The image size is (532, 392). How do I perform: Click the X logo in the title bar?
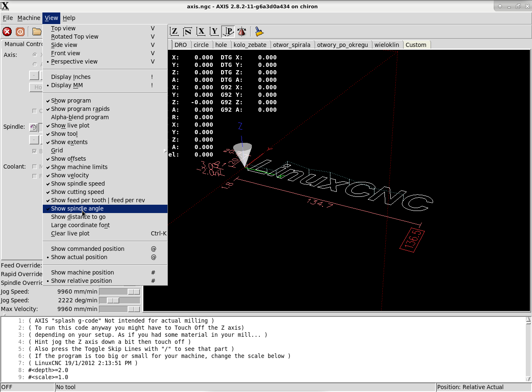[x=5, y=6]
